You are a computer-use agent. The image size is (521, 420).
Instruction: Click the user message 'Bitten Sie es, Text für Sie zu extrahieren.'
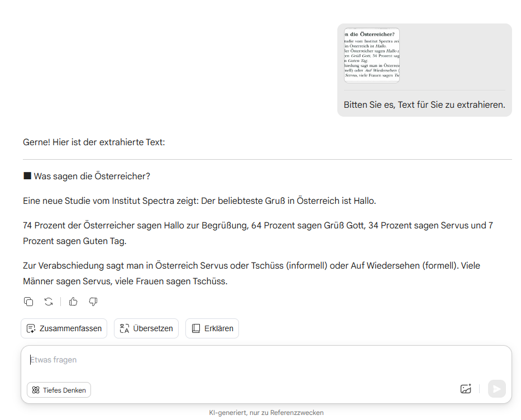click(424, 104)
